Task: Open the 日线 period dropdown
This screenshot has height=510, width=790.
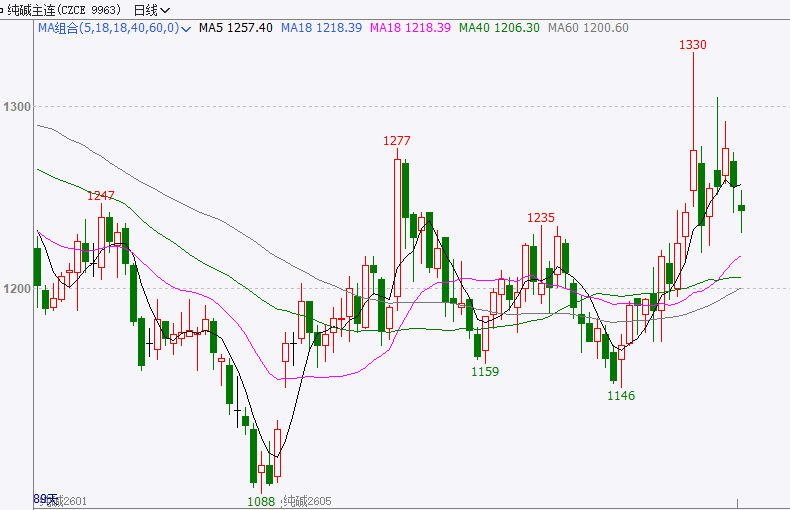Action: [145, 10]
